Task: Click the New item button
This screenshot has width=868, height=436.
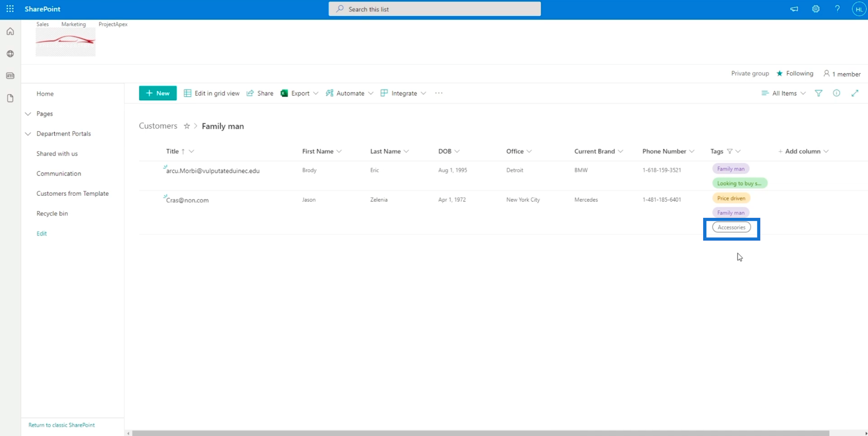Action: click(x=158, y=93)
